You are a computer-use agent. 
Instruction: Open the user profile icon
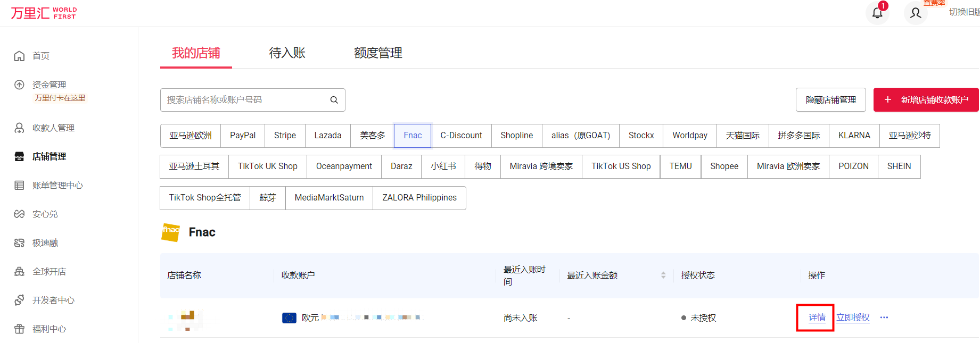[916, 13]
